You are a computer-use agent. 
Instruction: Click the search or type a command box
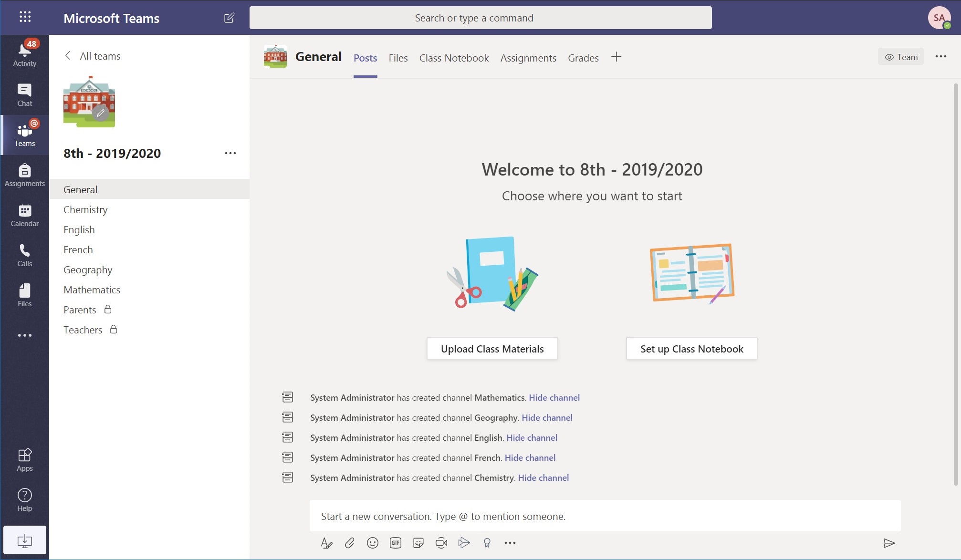tap(480, 18)
